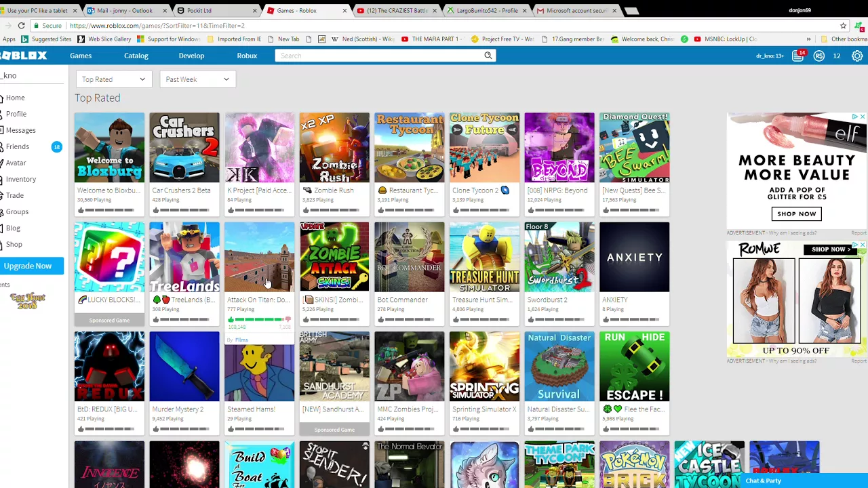
Task: Click the Sprinting Simulator X game title
Action: (x=484, y=409)
